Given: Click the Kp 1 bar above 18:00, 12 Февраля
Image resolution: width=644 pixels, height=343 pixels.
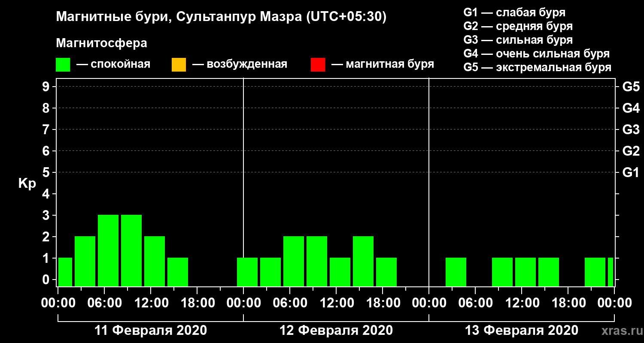Looking at the screenshot, I should pos(386,272).
